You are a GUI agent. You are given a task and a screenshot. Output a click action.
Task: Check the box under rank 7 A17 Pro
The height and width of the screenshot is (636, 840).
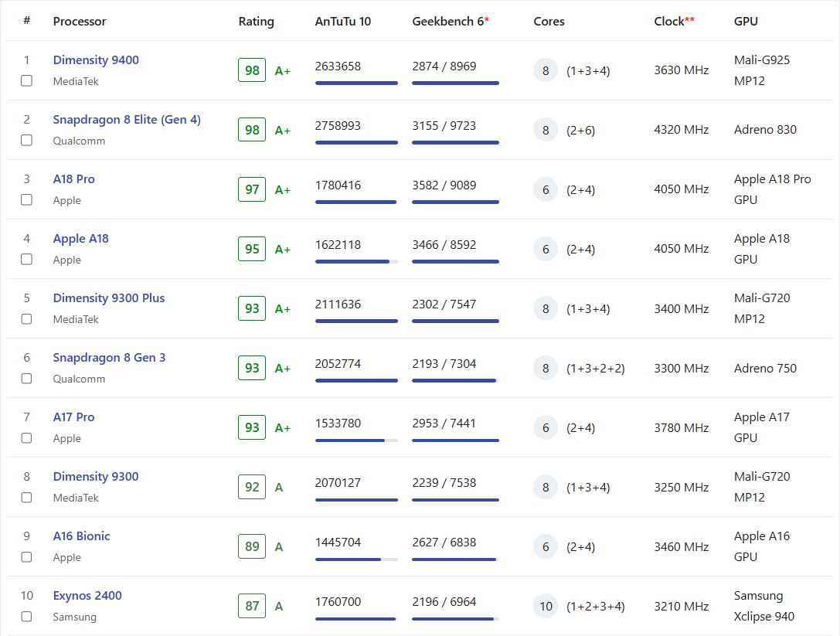pyautogui.click(x=27, y=437)
